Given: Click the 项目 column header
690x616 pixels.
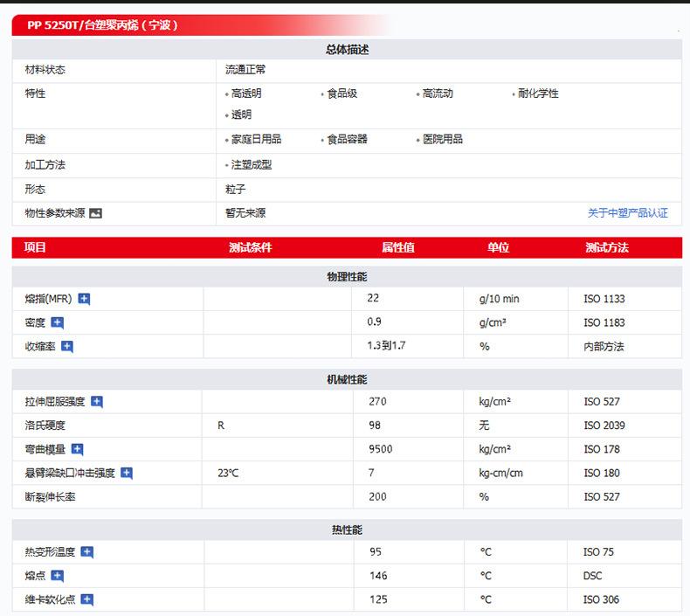Looking at the screenshot, I should coord(35,247).
